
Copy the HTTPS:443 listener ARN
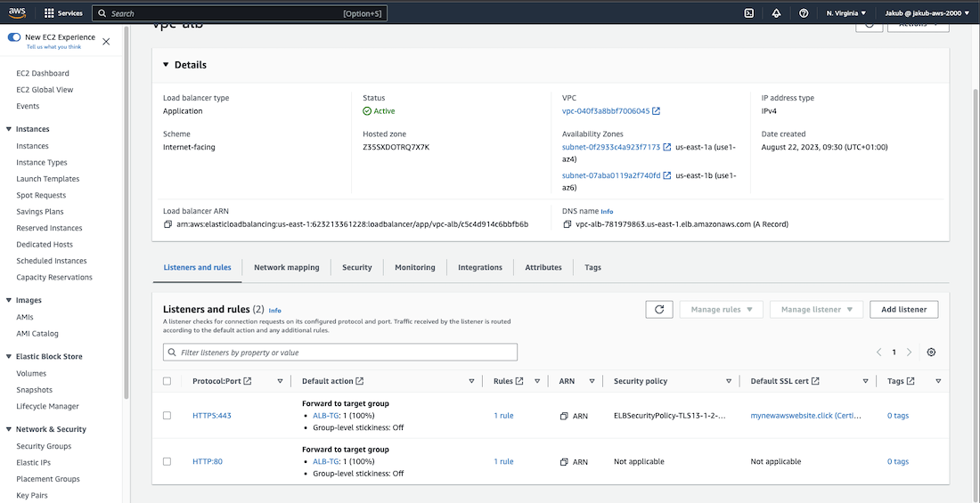coord(564,416)
